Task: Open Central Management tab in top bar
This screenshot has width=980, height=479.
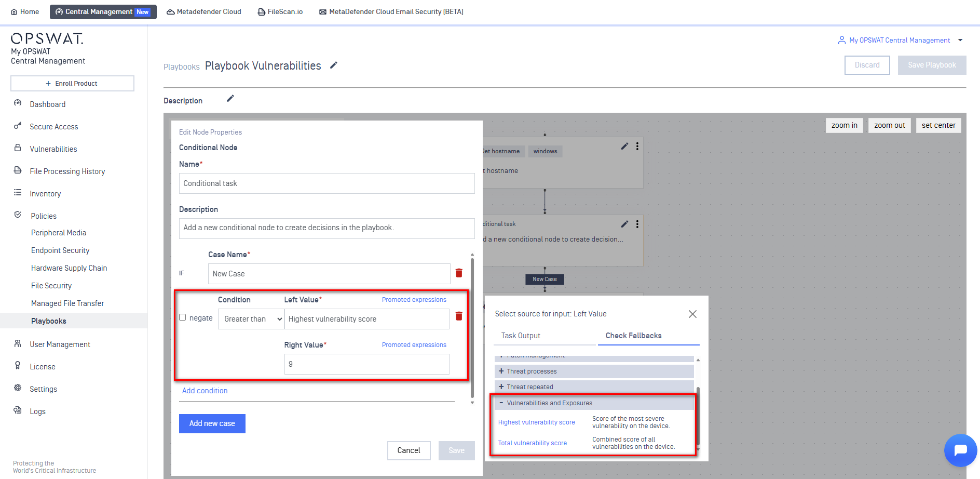Action: coord(103,11)
